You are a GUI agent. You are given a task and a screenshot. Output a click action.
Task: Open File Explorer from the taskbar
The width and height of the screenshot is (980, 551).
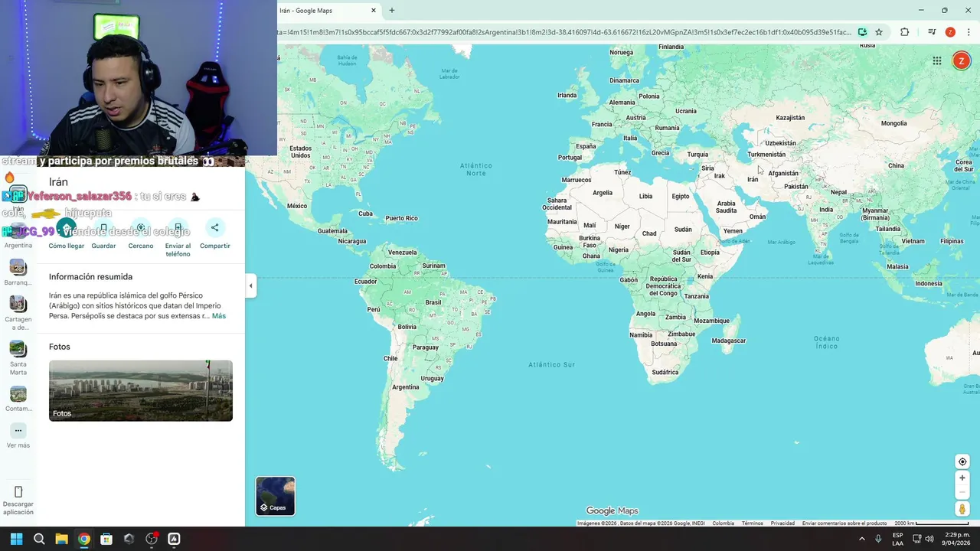61,539
